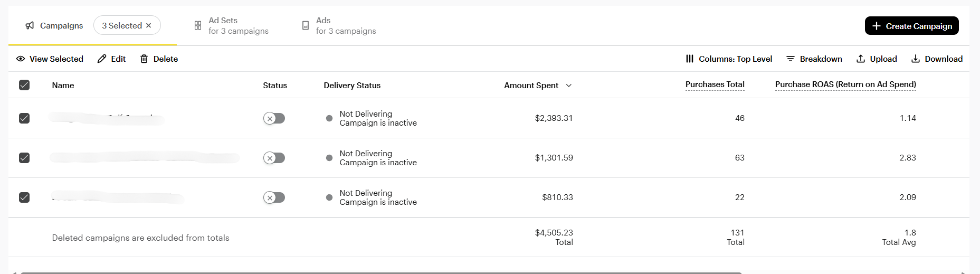Click the horizontal scrollbar at the bottom
Viewport: 980px width, 274px height.
[380, 272]
